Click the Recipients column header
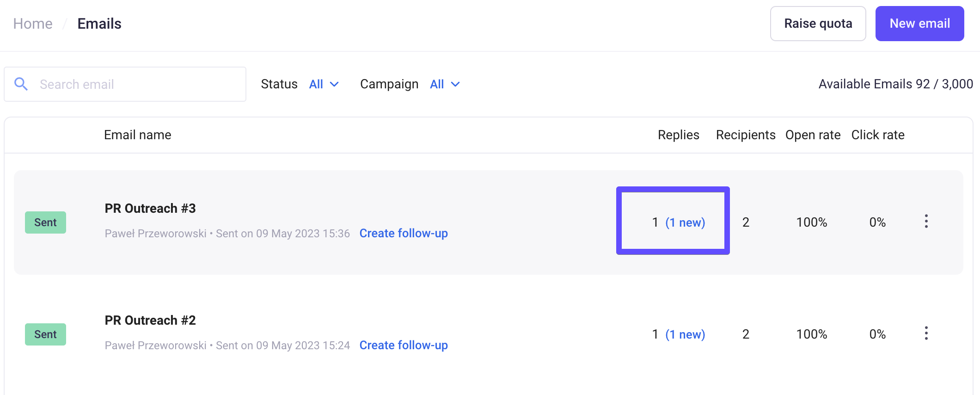Image resolution: width=980 pixels, height=395 pixels. [746, 135]
